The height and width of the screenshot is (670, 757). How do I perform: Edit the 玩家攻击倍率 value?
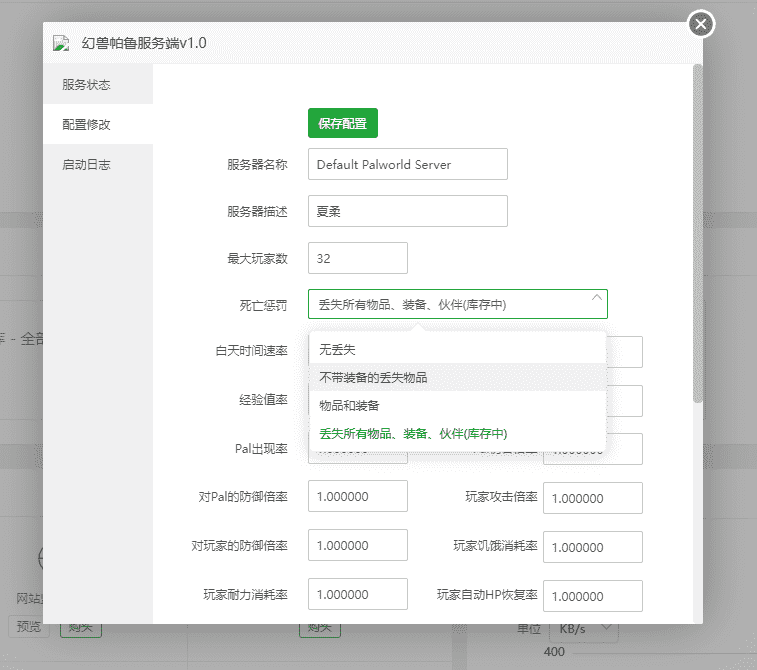click(x=592, y=498)
